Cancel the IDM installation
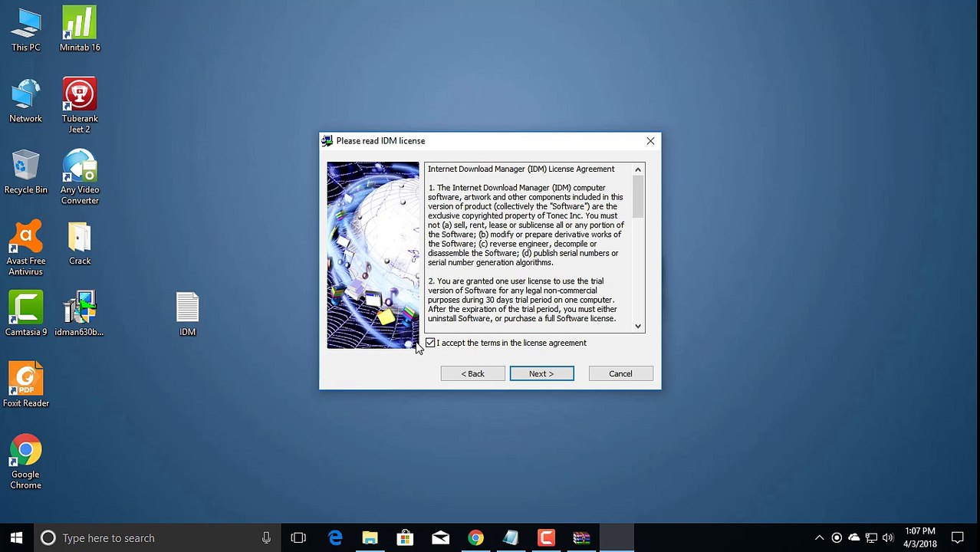 click(x=620, y=373)
